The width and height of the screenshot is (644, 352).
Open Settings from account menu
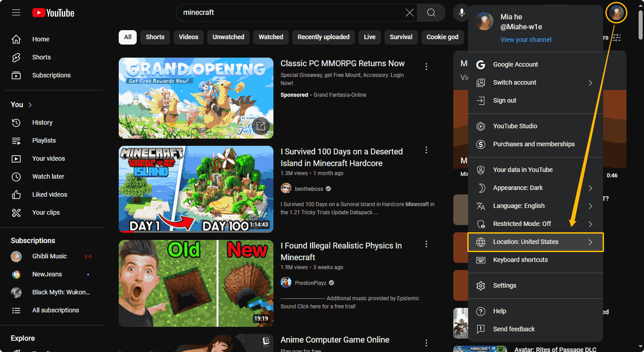pos(535,285)
